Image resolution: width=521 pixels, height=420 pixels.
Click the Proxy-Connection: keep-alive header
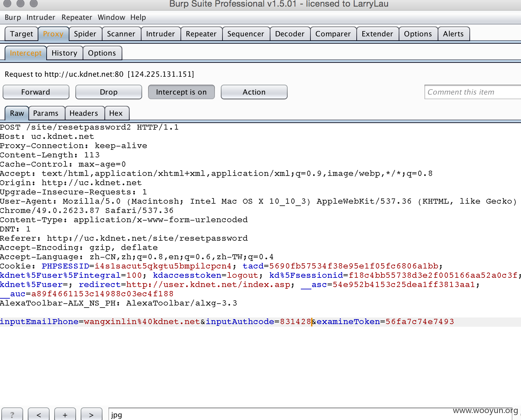coord(73,146)
